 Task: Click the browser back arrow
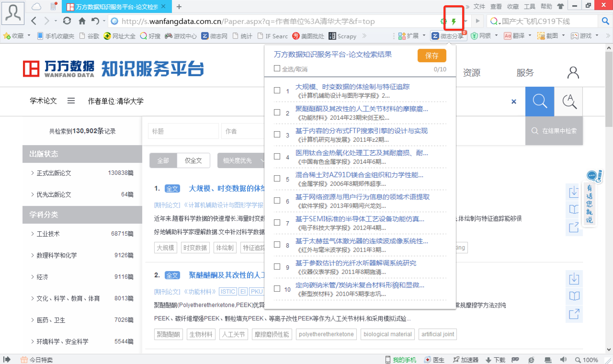34,21
